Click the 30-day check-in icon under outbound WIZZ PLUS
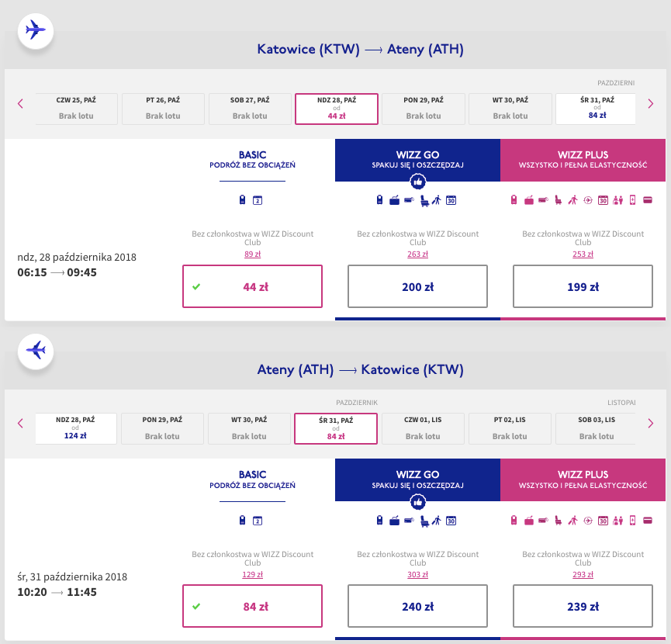The width and height of the screenshot is (671, 644). (603, 200)
